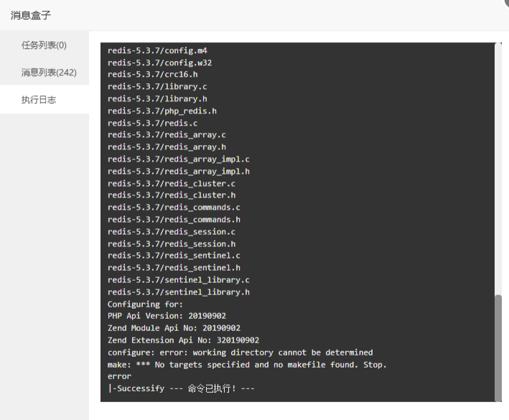Click log line redis-5.3.7/redis_array.c
The width and height of the screenshot is (509, 420).
click(x=167, y=135)
